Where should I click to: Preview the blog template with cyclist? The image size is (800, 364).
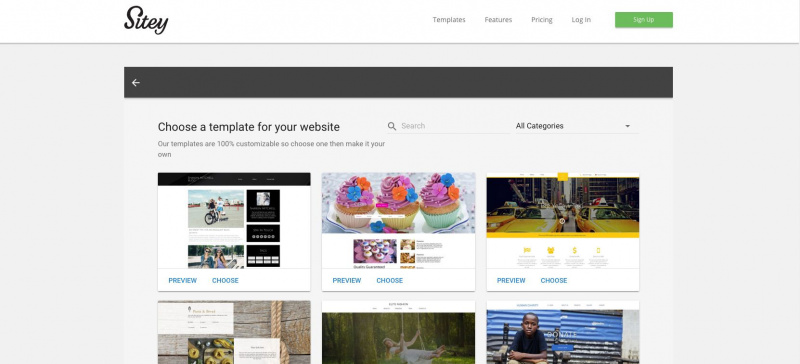pos(183,280)
